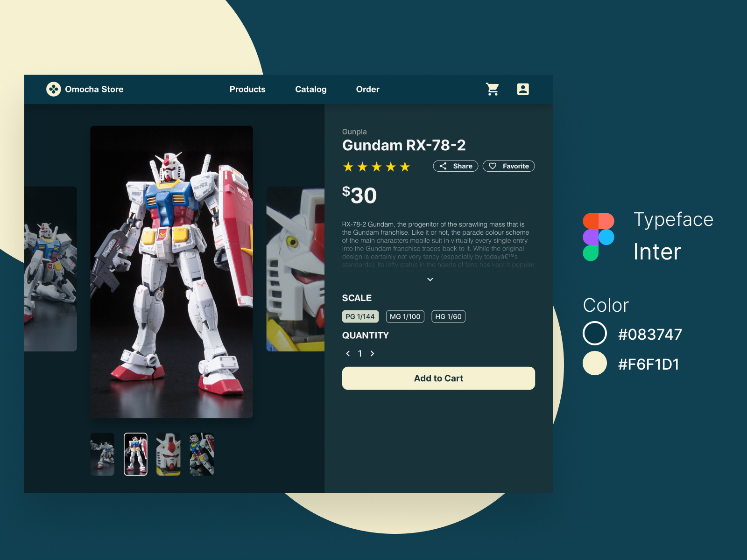Image resolution: width=747 pixels, height=560 pixels.
Task: Toggle the PG 1/144 scale selection
Action: coord(360,316)
